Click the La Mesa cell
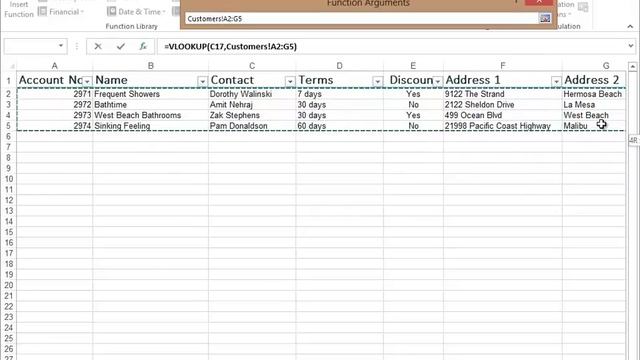 (593, 104)
